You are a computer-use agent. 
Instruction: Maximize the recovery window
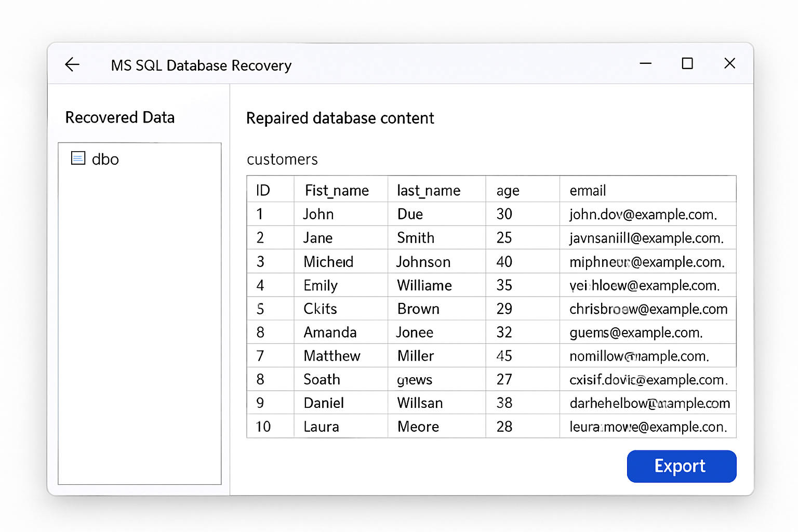[687, 63]
